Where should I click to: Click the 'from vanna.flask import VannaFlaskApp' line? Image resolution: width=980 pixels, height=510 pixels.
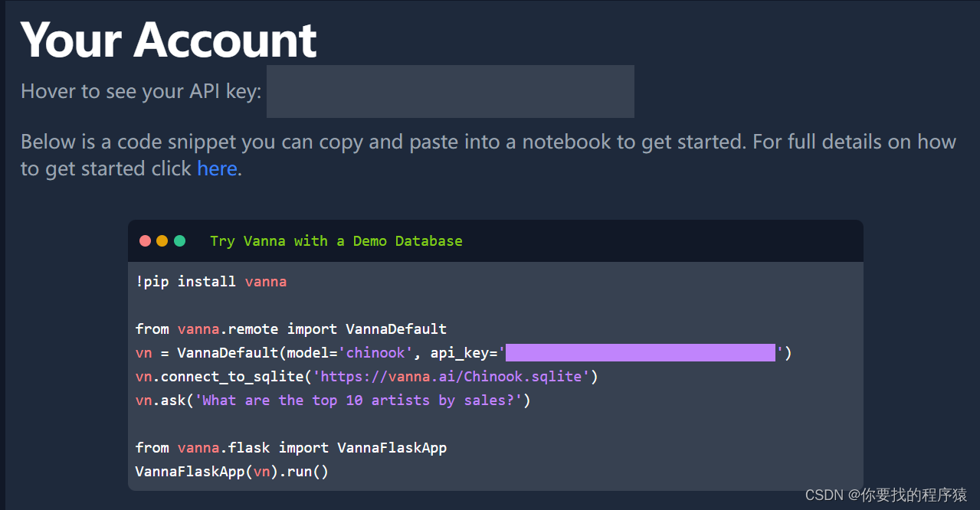coord(291,447)
